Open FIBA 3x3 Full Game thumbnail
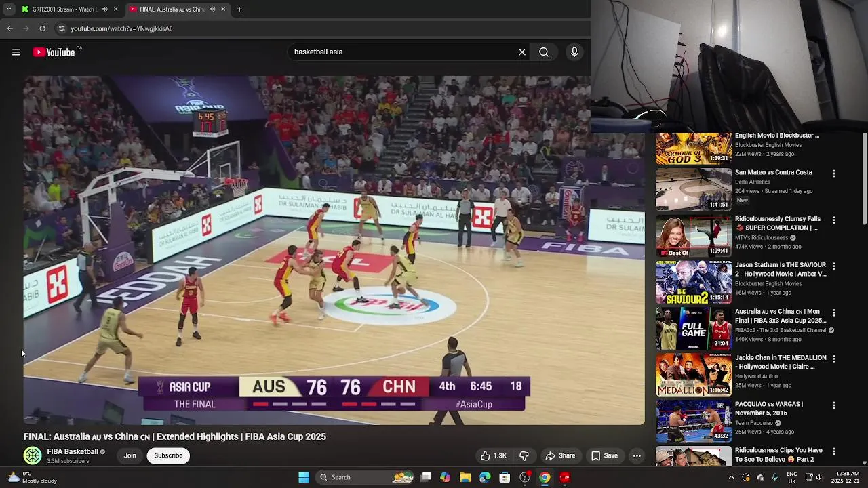This screenshot has height=488, width=868. tap(693, 328)
